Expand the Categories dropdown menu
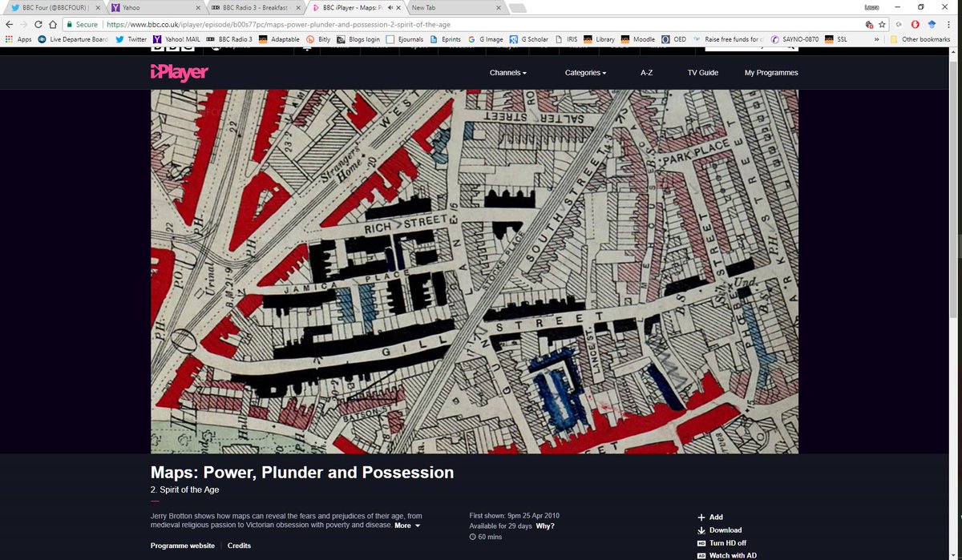This screenshot has width=962, height=560. pos(585,73)
